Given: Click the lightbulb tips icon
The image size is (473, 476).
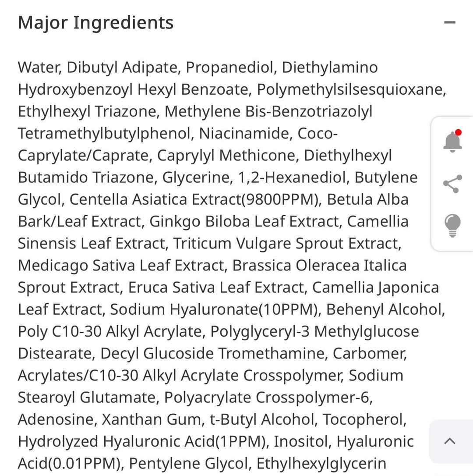Looking at the screenshot, I should (x=452, y=225).
